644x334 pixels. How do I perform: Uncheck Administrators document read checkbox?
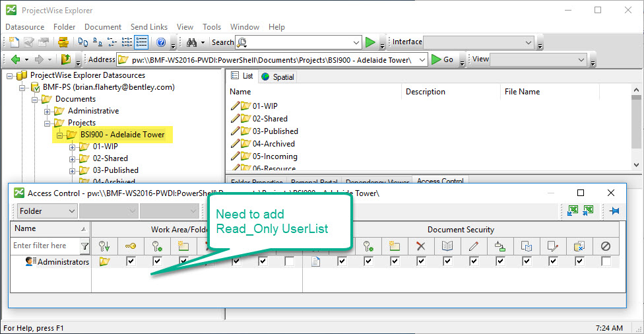[447, 261]
